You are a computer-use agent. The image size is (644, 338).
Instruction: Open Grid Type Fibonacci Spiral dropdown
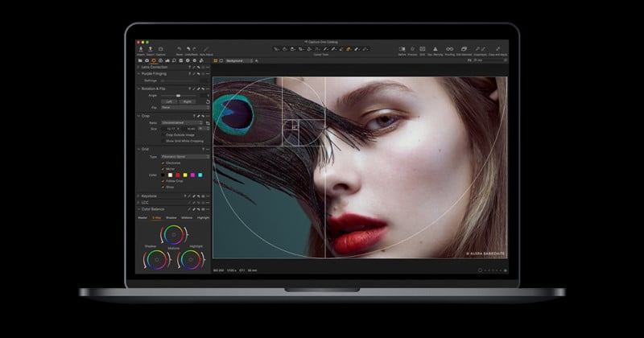(x=185, y=156)
